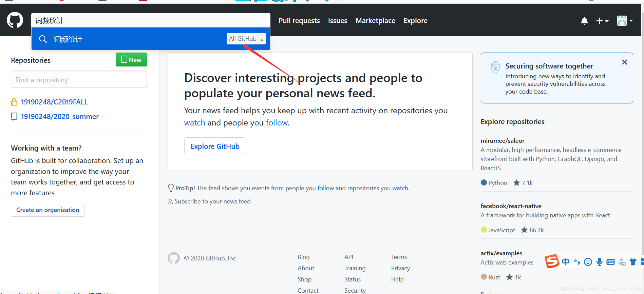Click the follow link in the ProTip
Viewport: 644px width, 294px height.
click(x=326, y=188)
